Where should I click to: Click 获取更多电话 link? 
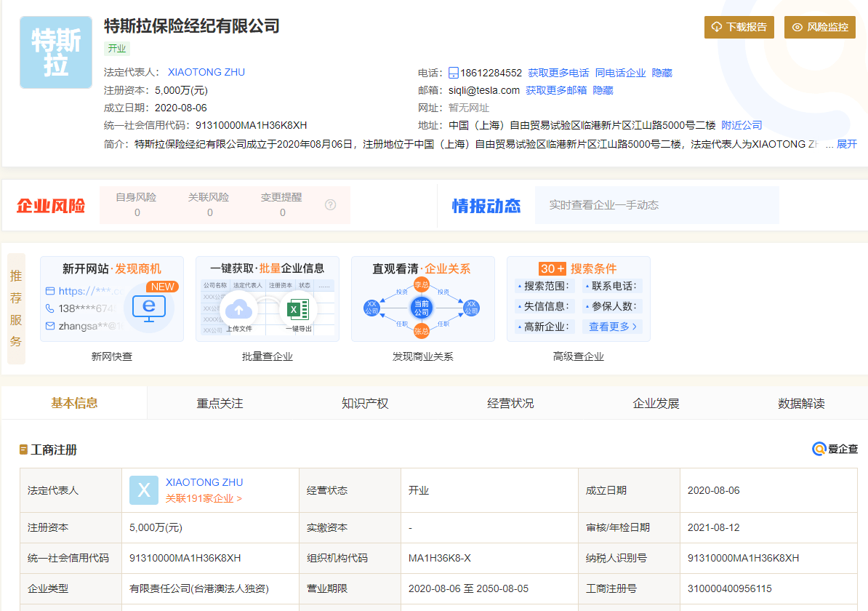[558, 73]
